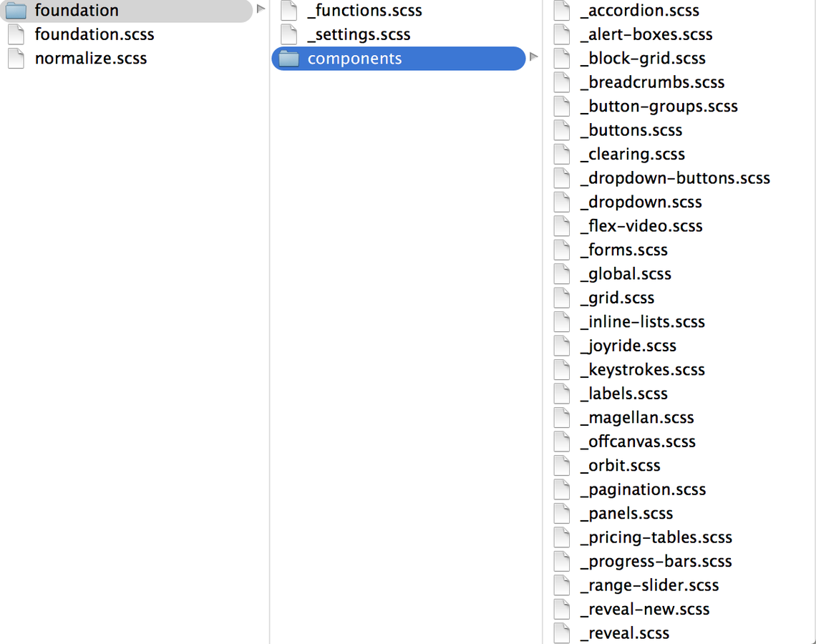Select the _magellan.scss file name
The width and height of the screenshot is (816, 644).
[x=638, y=417]
